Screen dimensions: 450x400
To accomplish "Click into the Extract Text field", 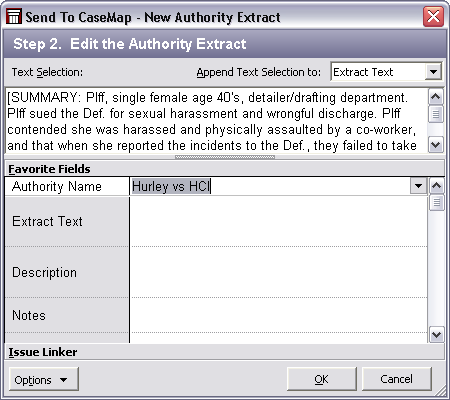I will tap(279, 221).
